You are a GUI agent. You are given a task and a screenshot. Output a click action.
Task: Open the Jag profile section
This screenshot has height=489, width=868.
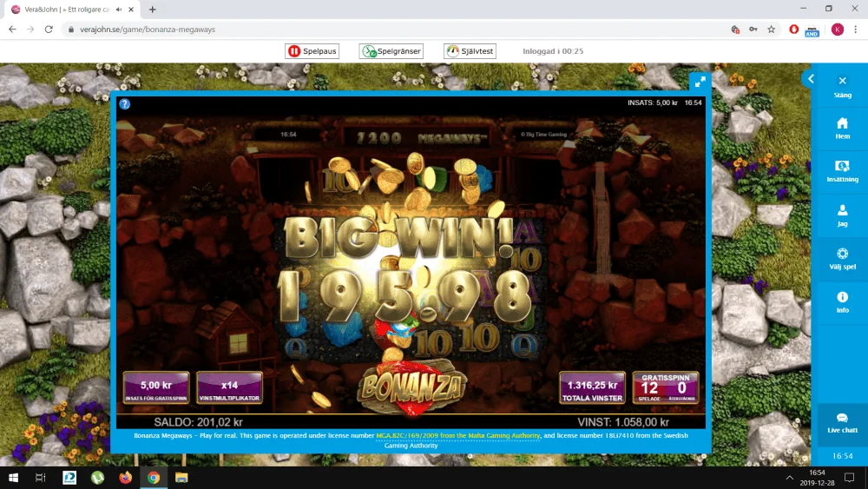click(x=842, y=215)
